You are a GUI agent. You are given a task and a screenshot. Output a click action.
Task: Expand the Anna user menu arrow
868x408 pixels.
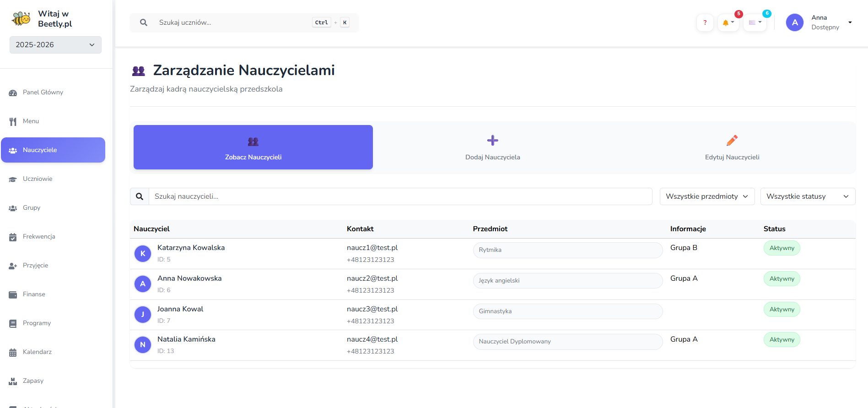pyautogui.click(x=850, y=22)
